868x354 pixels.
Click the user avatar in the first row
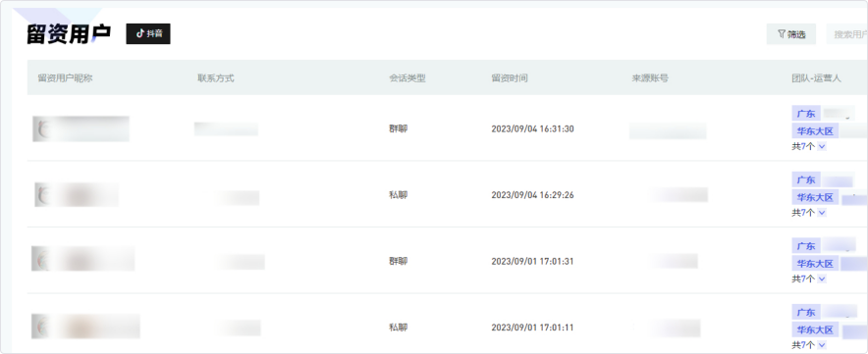coord(43,128)
